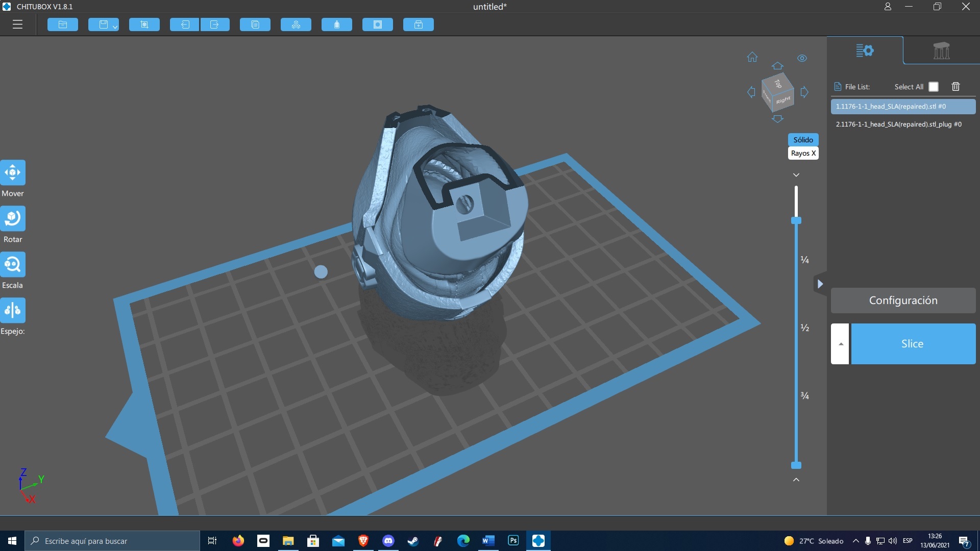Image resolution: width=980 pixels, height=551 pixels.
Task: Delete selected files with trash icon
Action: click(956, 87)
